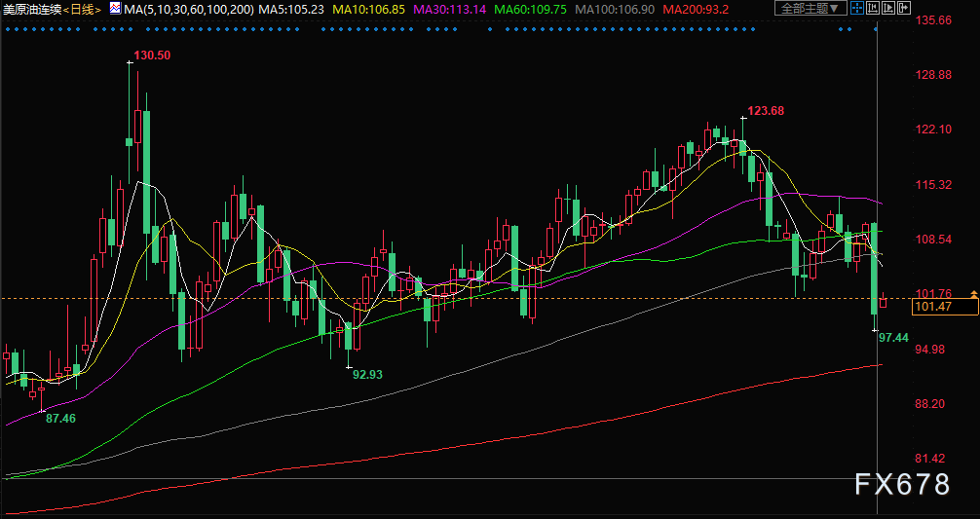The width and height of the screenshot is (980, 519).
Task: Select the green MA60:109.75 label
Action: 530,10
